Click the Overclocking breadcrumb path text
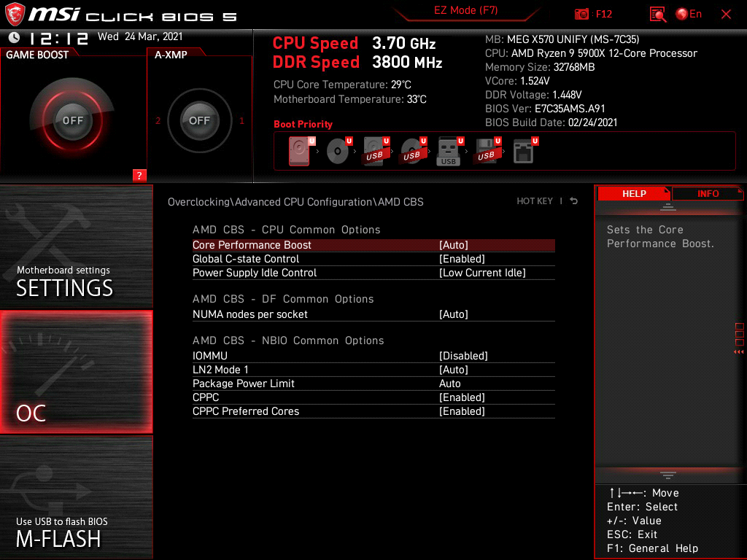This screenshot has width=747, height=560. coord(295,202)
